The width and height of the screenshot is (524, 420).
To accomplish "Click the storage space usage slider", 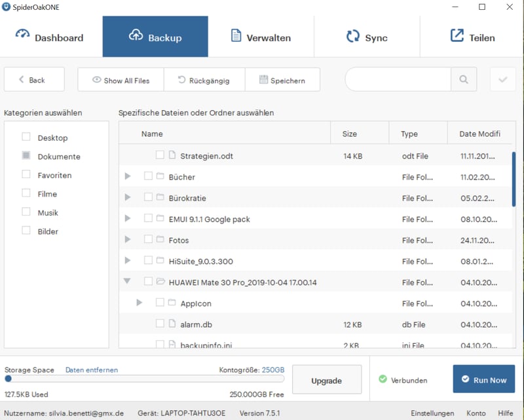I will (x=144, y=379).
